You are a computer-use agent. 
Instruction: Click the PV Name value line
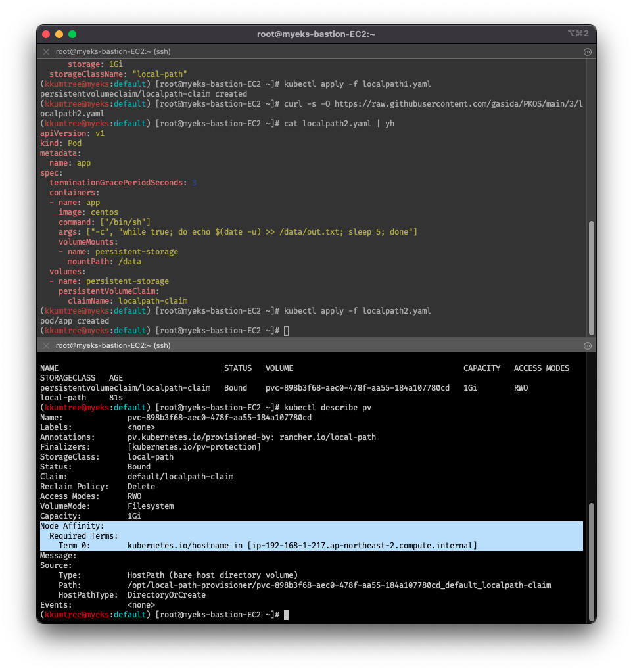[220, 418]
